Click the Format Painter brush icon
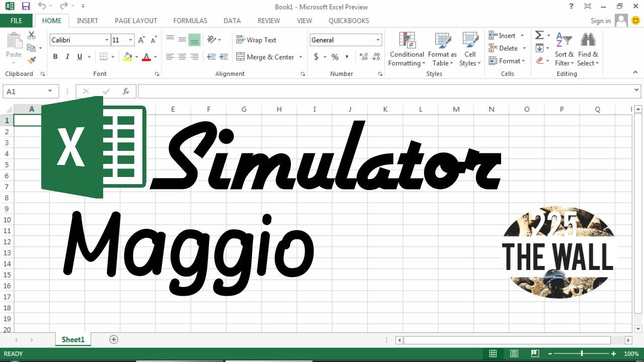This screenshot has height=362, width=644. click(31, 60)
